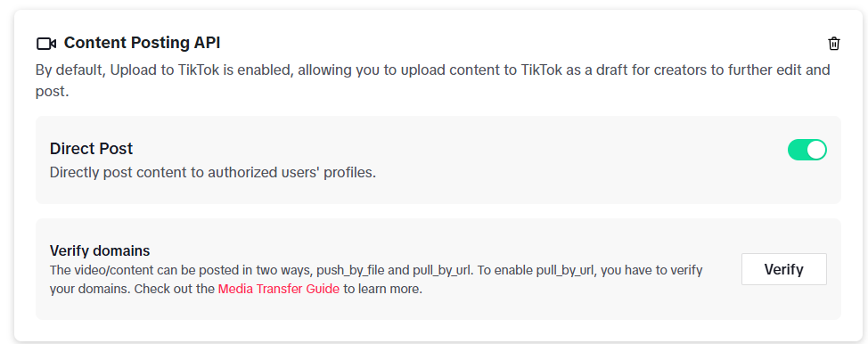The image size is (868, 344).
Task: Click the Direct Post label text
Action: [x=91, y=149]
